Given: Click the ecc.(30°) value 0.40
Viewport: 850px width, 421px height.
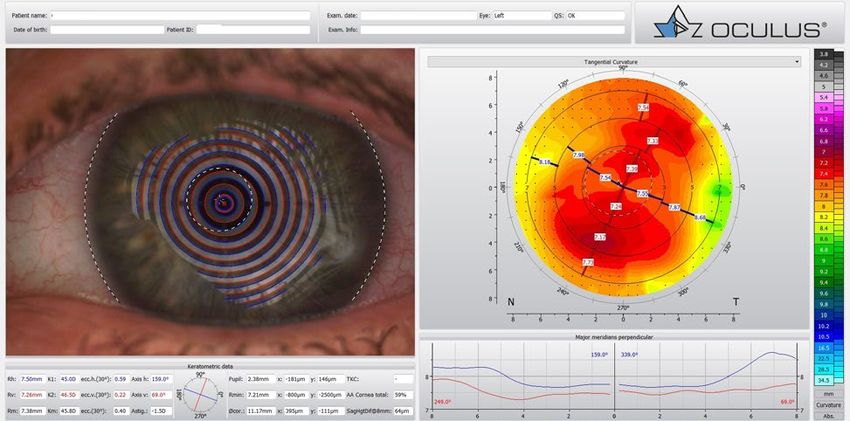Looking at the screenshot, I should tap(122, 412).
